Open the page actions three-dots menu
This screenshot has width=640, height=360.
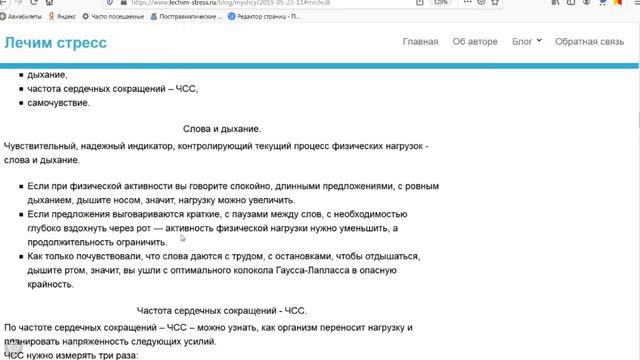[x=468, y=2]
